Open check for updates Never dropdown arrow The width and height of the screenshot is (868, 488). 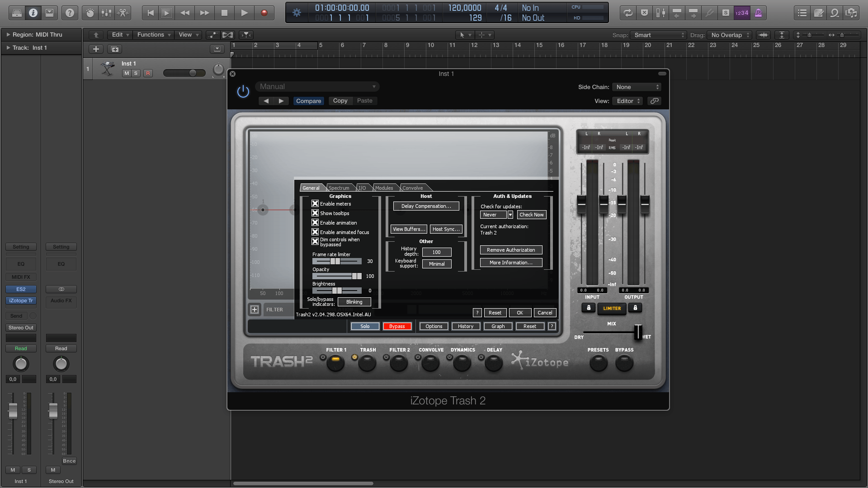click(510, 215)
